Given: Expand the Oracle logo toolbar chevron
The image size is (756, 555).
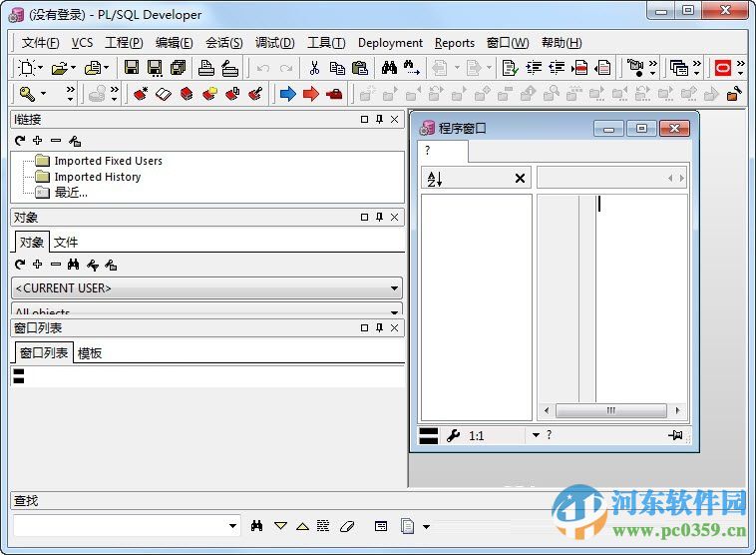Looking at the screenshot, I should [741, 68].
